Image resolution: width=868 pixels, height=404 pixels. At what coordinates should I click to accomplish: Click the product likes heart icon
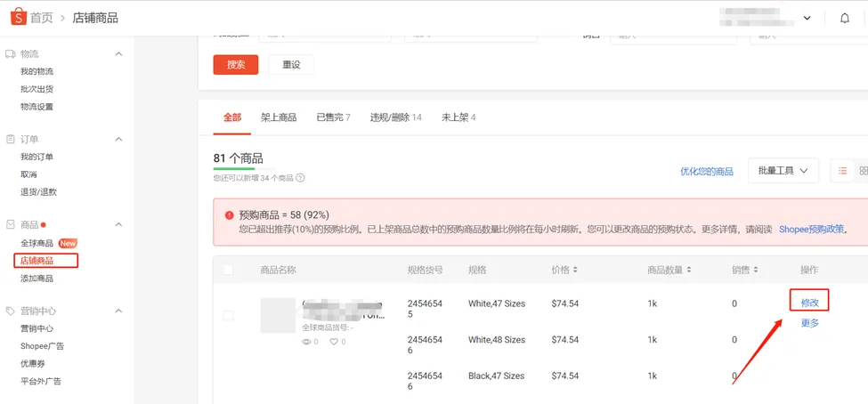point(334,342)
